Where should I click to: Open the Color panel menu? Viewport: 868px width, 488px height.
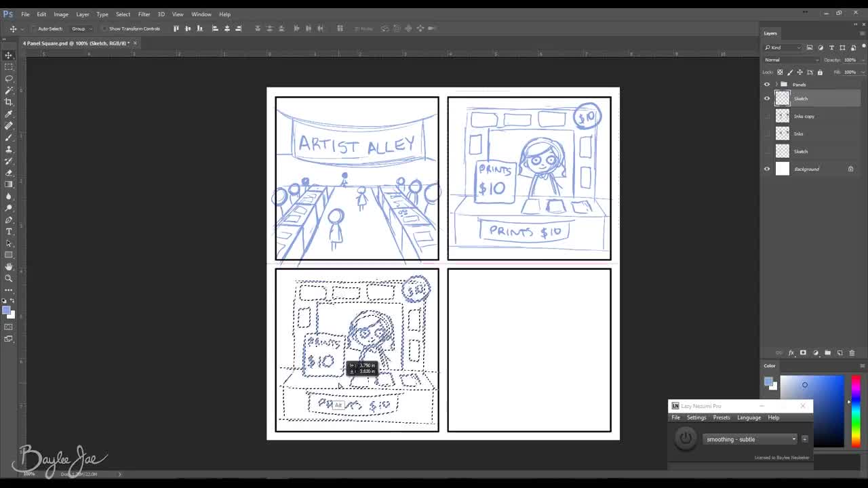pos(862,366)
